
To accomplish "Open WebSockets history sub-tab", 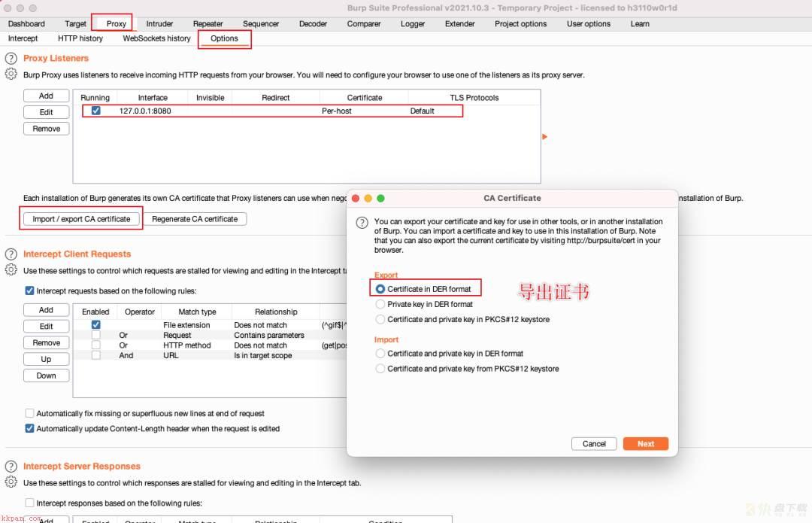I will (156, 38).
